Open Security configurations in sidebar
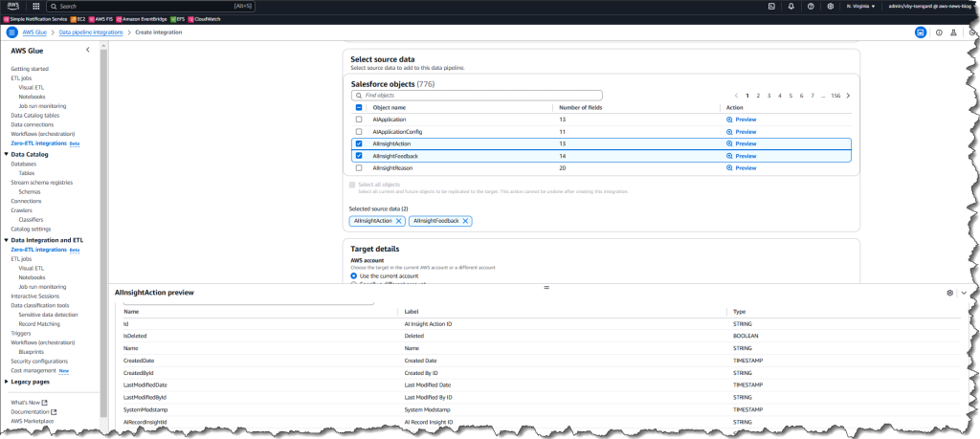 pyautogui.click(x=37, y=361)
